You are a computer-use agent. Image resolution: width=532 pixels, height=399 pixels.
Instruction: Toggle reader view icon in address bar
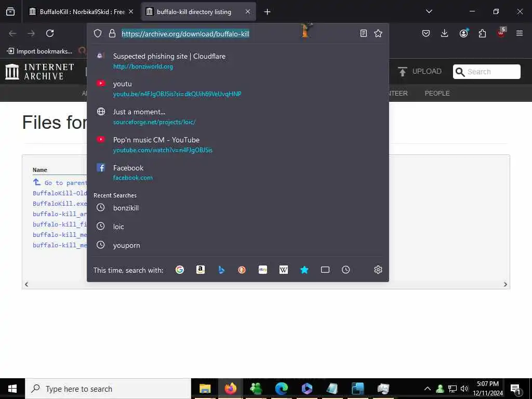point(363,33)
